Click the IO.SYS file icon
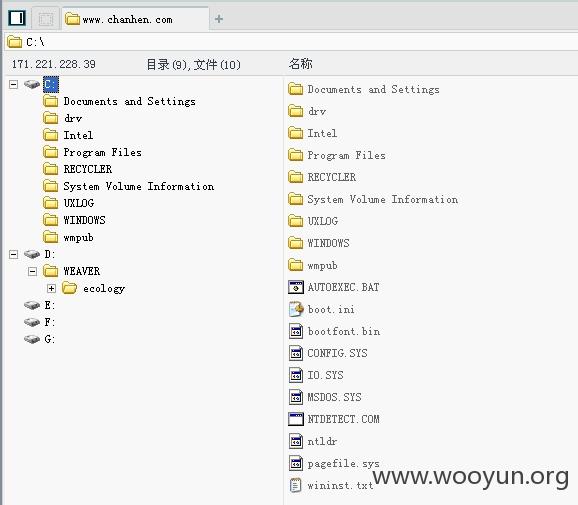The image size is (578, 505). pos(296,375)
